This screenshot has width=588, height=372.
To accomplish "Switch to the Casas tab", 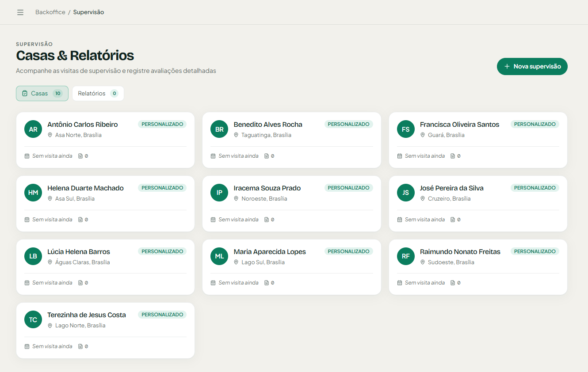I will (42, 93).
